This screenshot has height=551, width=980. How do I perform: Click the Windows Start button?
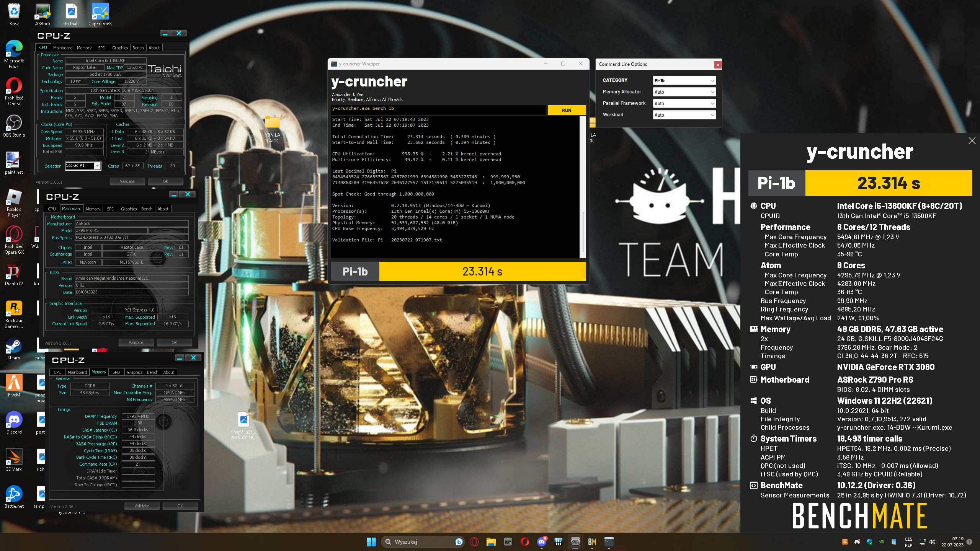pyautogui.click(x=371, y=542)
